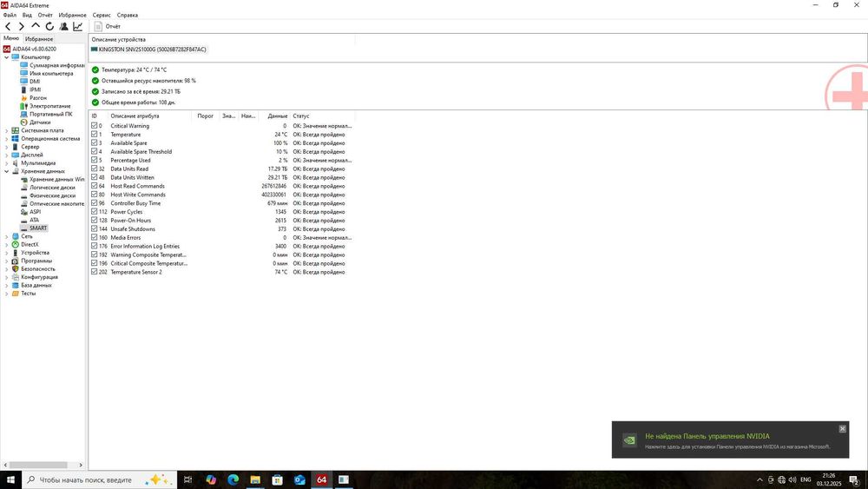Click the Логические диски drive icon
This screenshot has width=868, height=489.
(23, 188)
